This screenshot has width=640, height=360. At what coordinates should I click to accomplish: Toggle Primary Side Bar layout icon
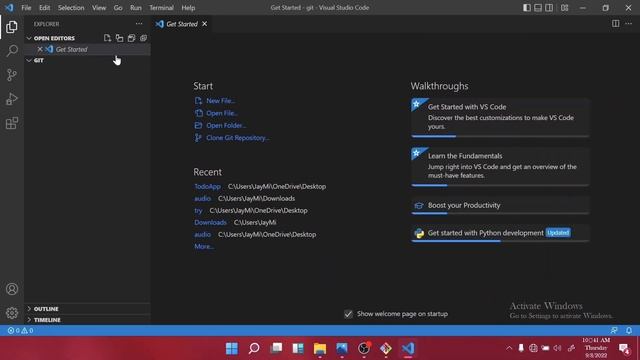pyautogui.click(x=527, y=7)
